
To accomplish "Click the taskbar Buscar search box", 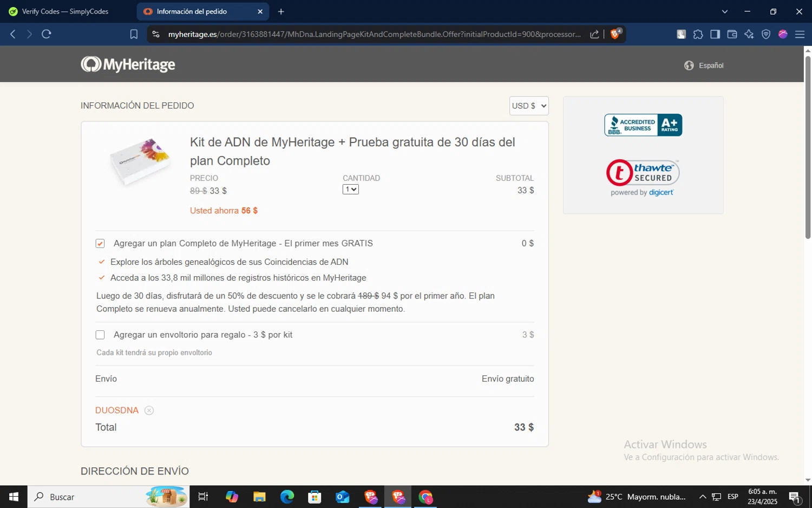I will (108, 497).
